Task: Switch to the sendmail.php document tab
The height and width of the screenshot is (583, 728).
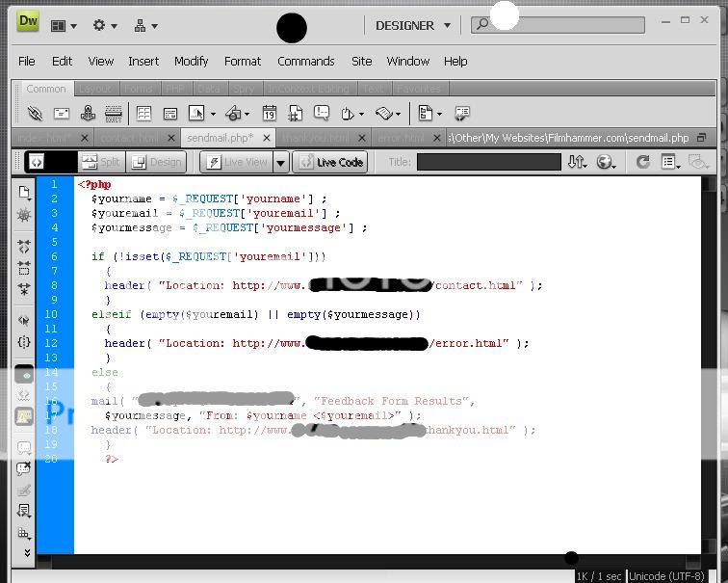Action: pos(220,138)
